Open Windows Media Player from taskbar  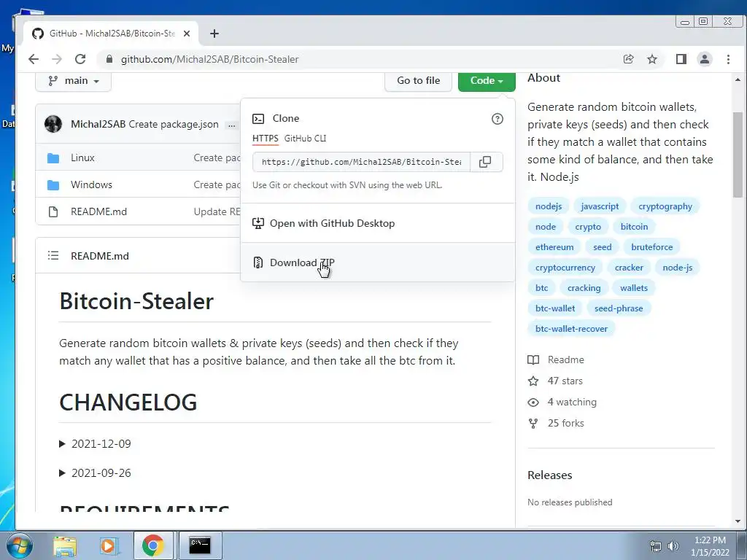(x=109, y=545)
